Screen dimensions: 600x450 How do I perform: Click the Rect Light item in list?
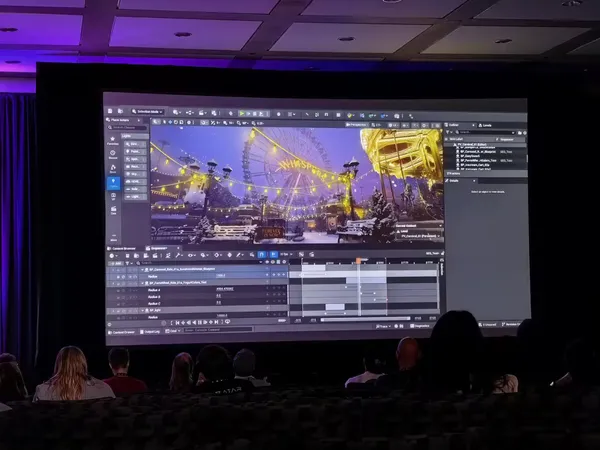(x=135, y=166)
